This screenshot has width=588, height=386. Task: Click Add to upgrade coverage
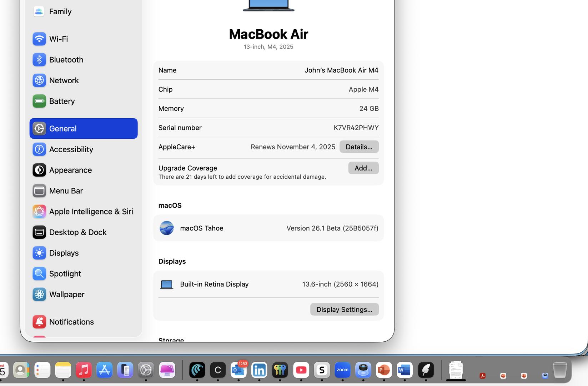[363, 168]
